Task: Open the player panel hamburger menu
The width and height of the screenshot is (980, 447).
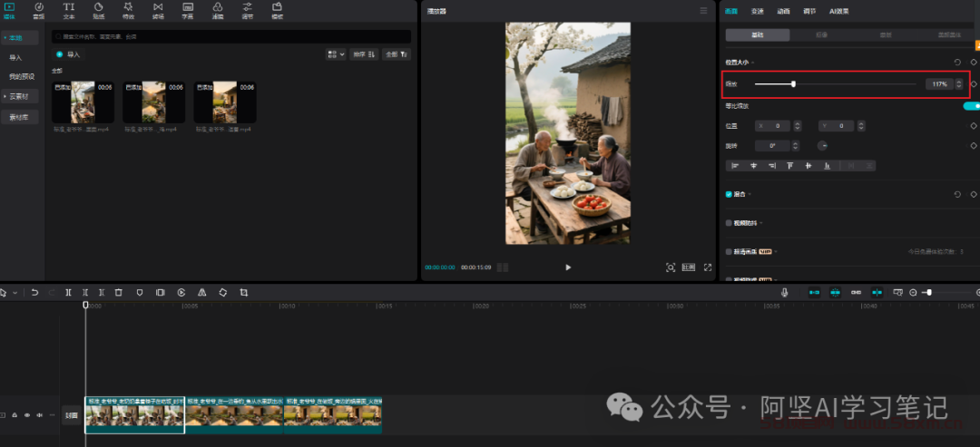Action: click(704, 11)
